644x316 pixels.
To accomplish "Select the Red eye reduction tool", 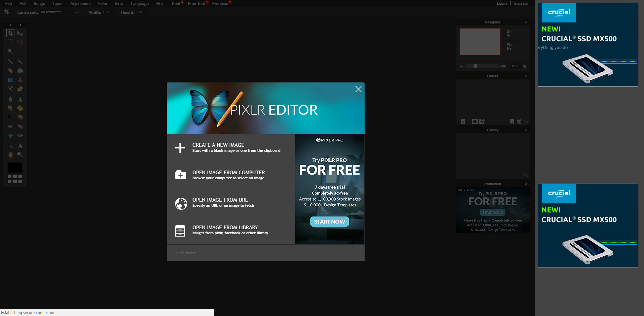I will click(10, 126).
